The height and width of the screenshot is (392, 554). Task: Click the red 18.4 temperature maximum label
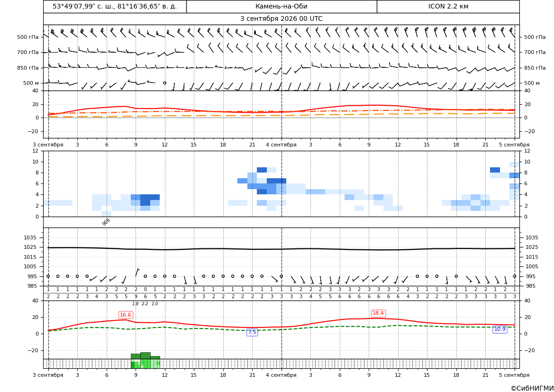[x=378, y=313]
